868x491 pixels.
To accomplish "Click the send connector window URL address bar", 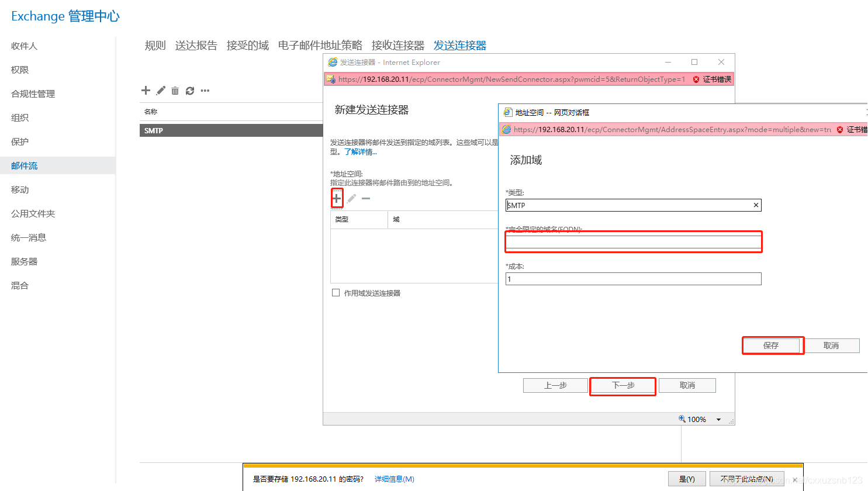I will 511,79.
